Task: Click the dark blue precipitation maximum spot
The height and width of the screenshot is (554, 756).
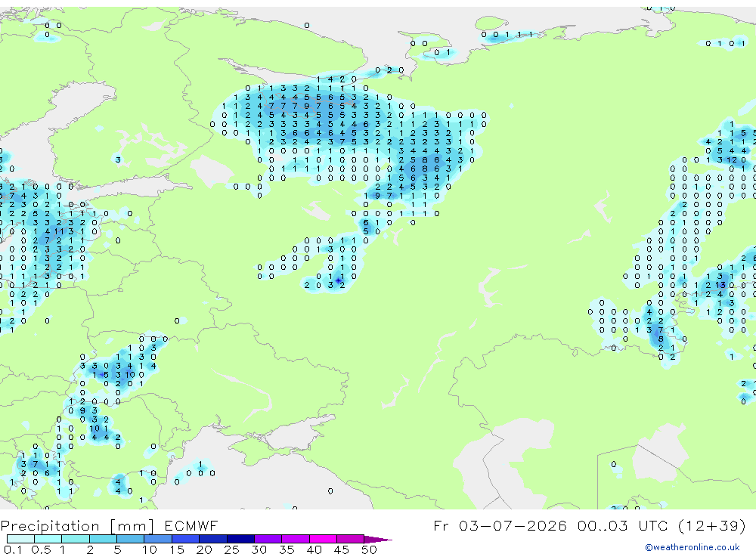Action: click(339, 280)
